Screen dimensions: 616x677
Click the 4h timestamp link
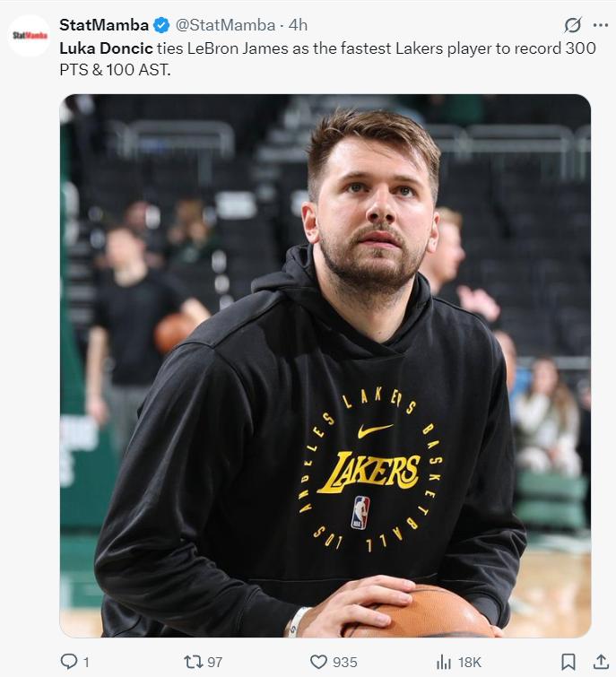click(298, 25)
